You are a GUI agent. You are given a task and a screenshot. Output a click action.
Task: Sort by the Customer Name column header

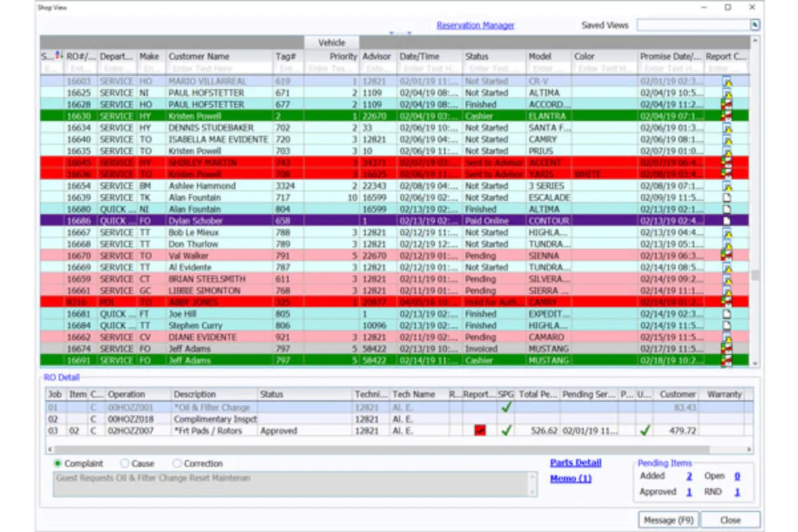[199, 57]
